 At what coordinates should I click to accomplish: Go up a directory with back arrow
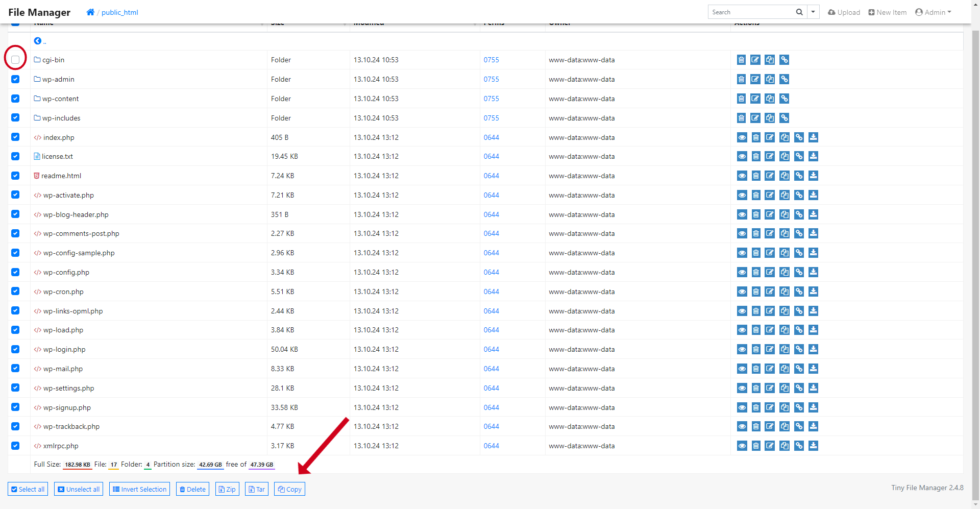[38, 41]
